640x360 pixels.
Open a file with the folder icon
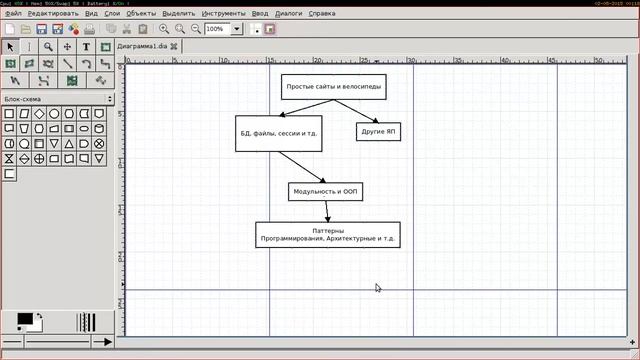[26, 29]
